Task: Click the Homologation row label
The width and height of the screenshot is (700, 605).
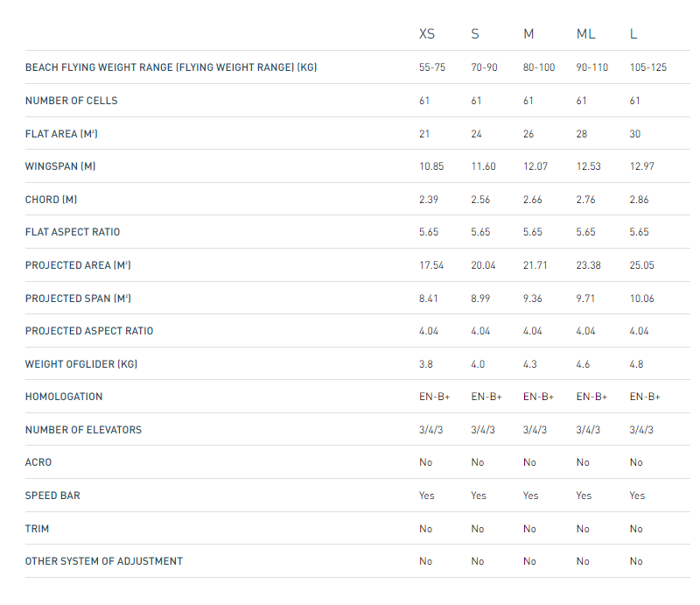Action: point(64,397)
